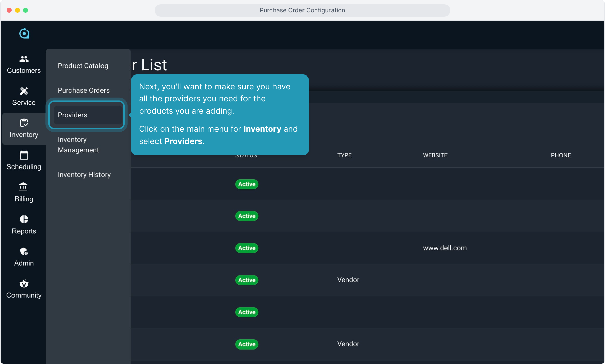View Inventory History from the submenu
This screenshot has height=364, width=605.
pos(84,175)
